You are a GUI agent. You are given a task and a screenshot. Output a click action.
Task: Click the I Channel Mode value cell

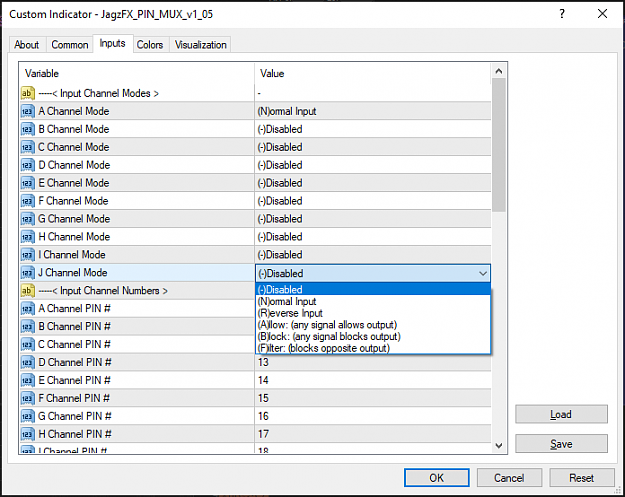373,255
